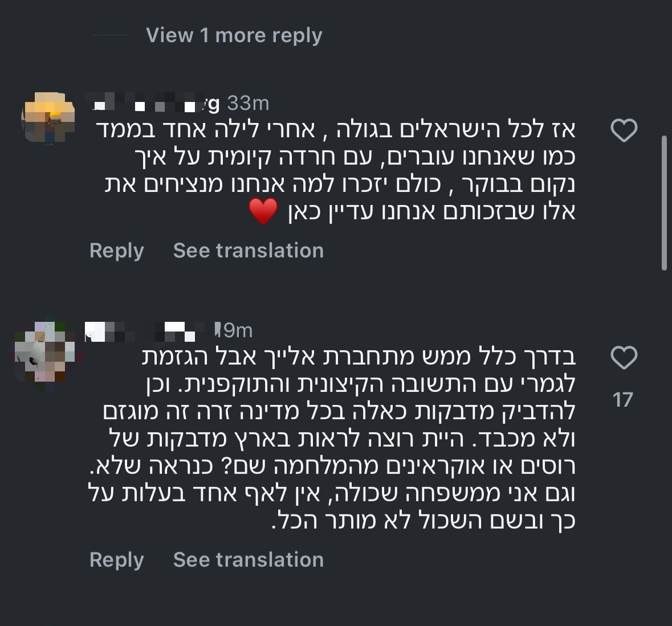The width and height of the screenshot is (672, 626).
Task: Like the comment with 17 likes
Action: (x=624, y=358)
